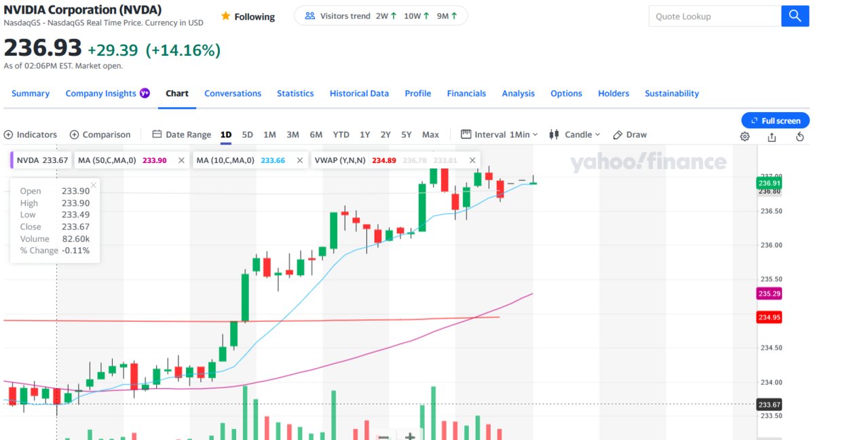Go to the Sustainability tab
Screen dimensions: 868x440
click(x=672, y=94)
